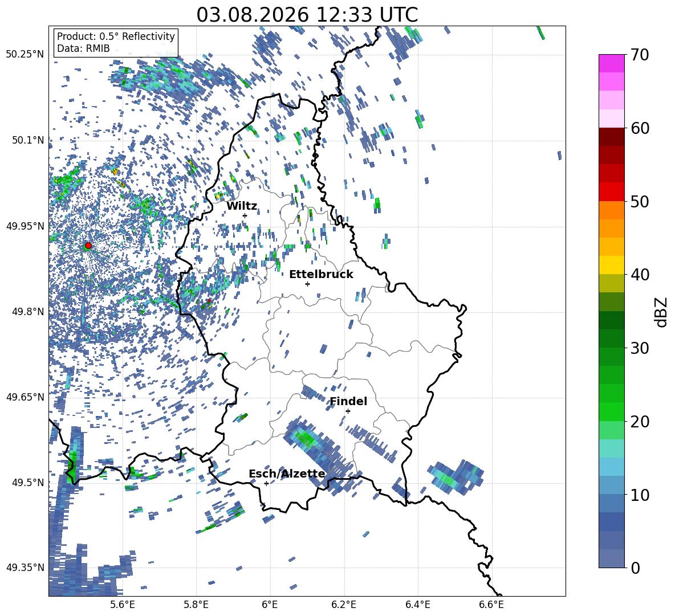The width and height of the screenshot is (675, 616).
Task: Click the red radar site marker
Action: coord(88,246)
